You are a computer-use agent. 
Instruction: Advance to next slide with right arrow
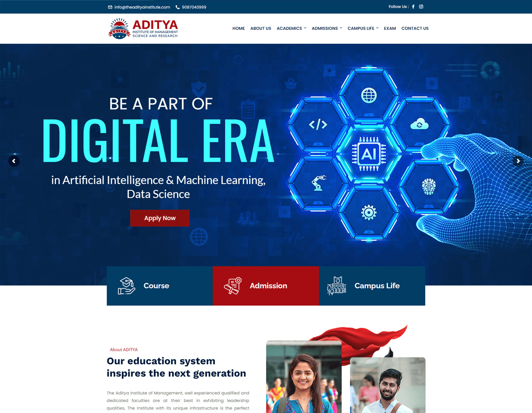tap(518, 161)
